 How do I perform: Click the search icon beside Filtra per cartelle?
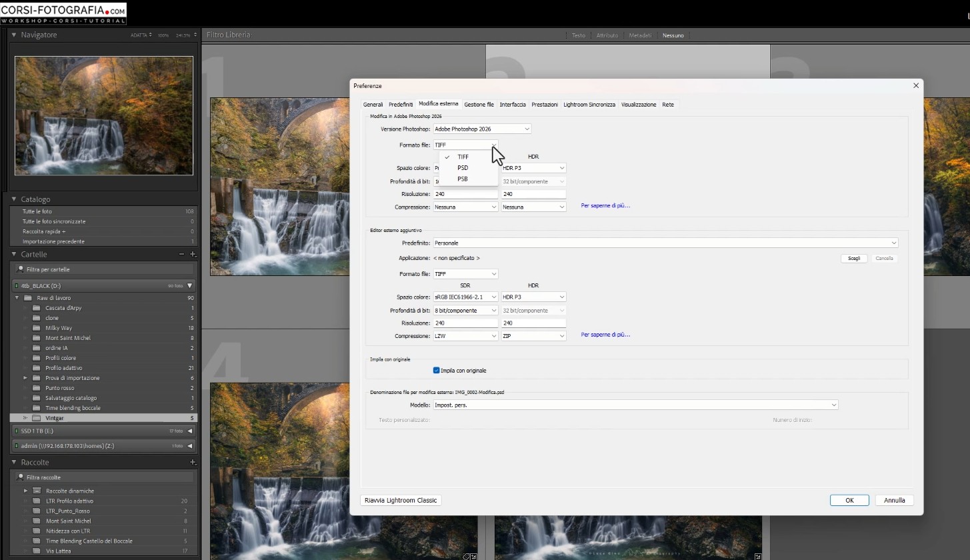[x=22, y=269]
